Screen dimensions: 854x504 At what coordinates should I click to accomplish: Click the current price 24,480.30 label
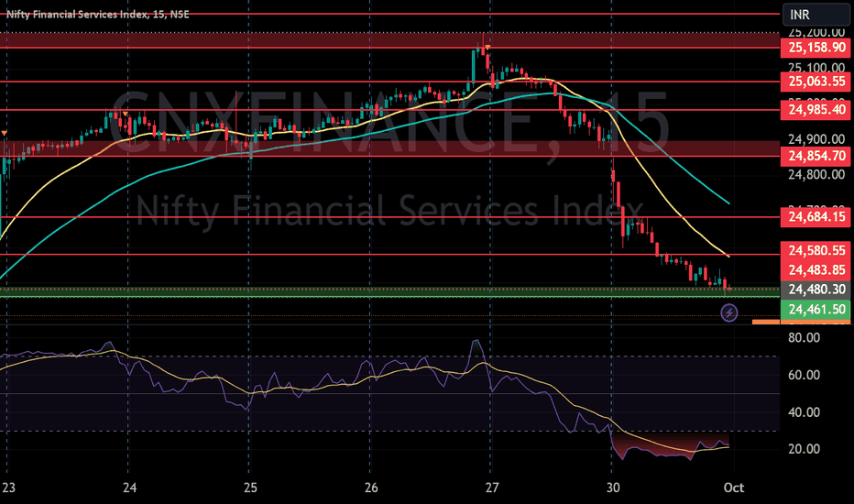pos(816,290)
